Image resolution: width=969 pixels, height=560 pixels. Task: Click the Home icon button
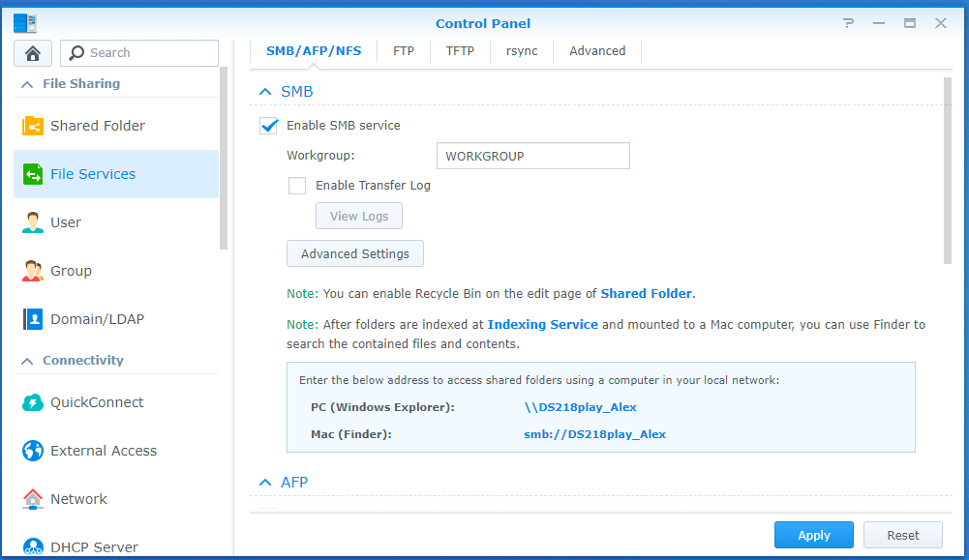pyautogui.click(x=33, y=53)
